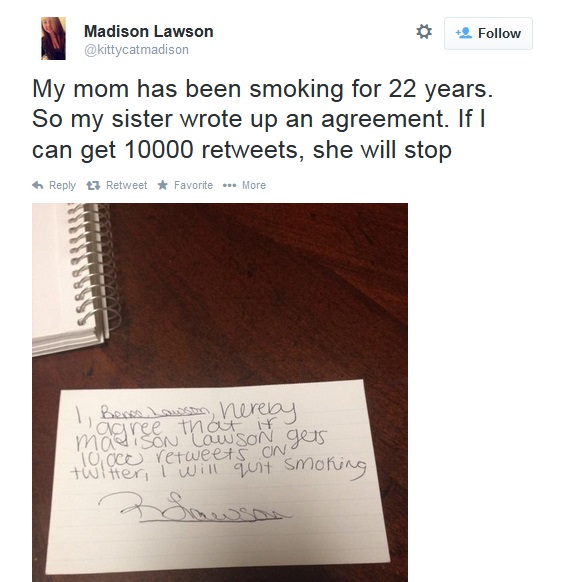
Task: Click the spiral notebook in photo
Action: click(74, 278)
